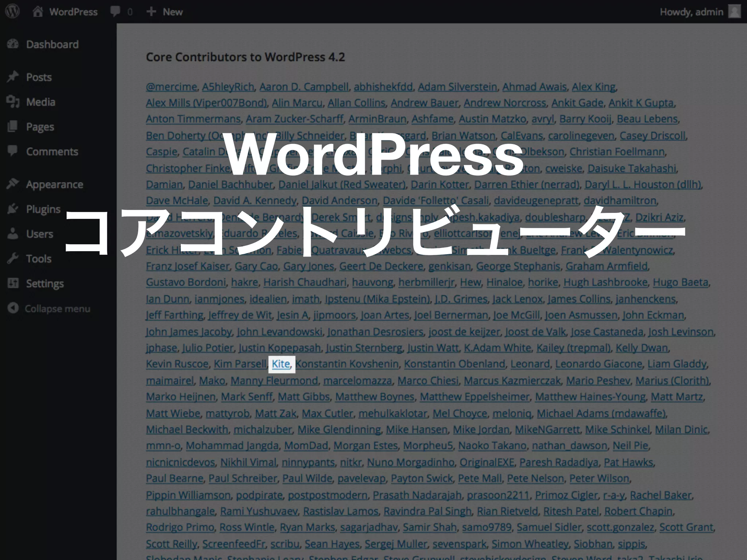Click the Plugins plug icon
The height and width of the screenshot is (560, 747).
tap(13, 209)
